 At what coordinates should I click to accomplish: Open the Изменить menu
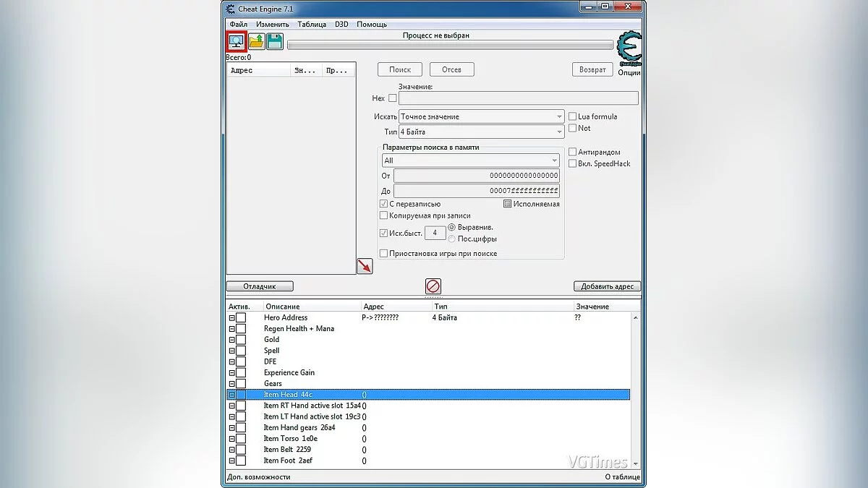272,24
